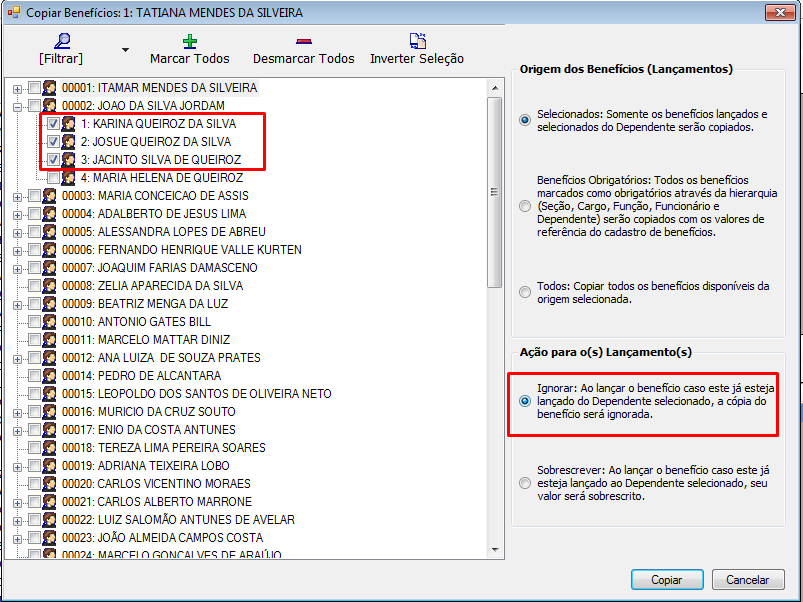Click scrollbar down arrow of employee list
Viewport: 803px width, 602px height.
coord(495,550)
